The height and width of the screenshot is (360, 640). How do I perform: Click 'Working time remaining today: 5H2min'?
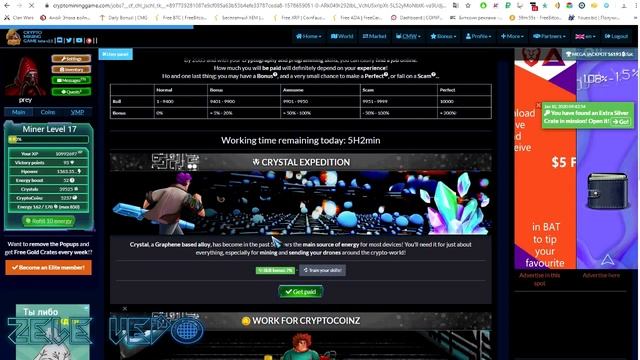tap(301, 140)
